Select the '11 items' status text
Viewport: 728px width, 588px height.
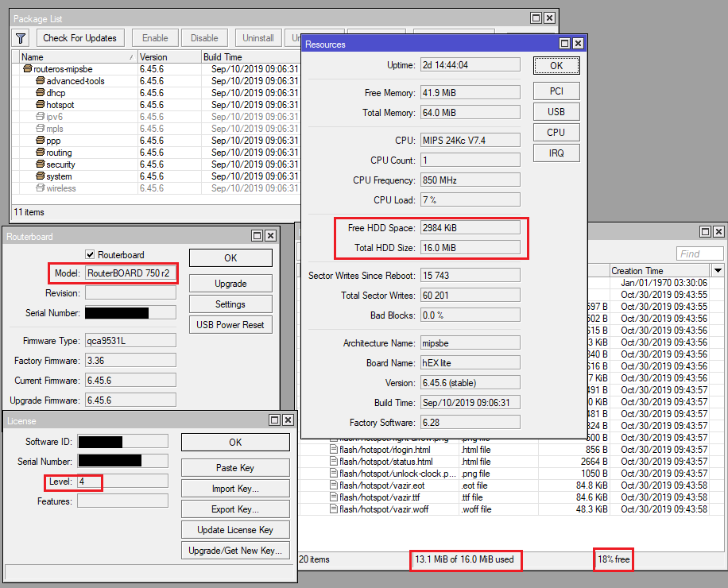coord(29,212)
